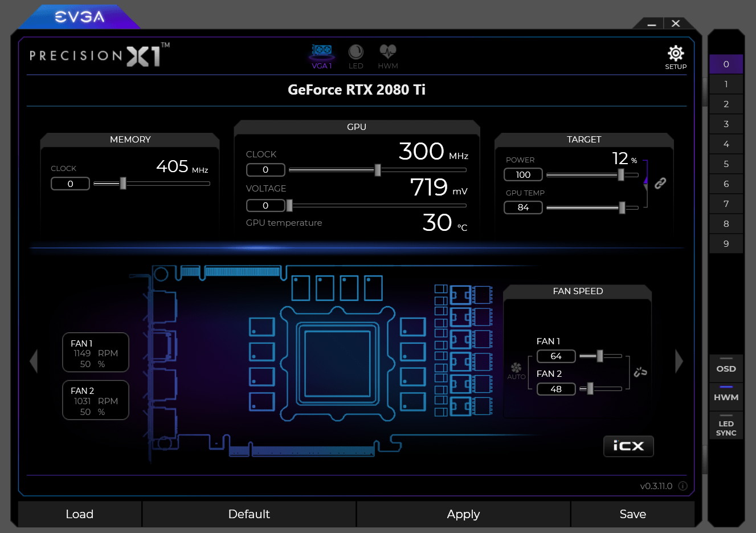Toggle the OSD on-screen display
Viewport: 756px width, 533px height.
[x=726, y=368]
